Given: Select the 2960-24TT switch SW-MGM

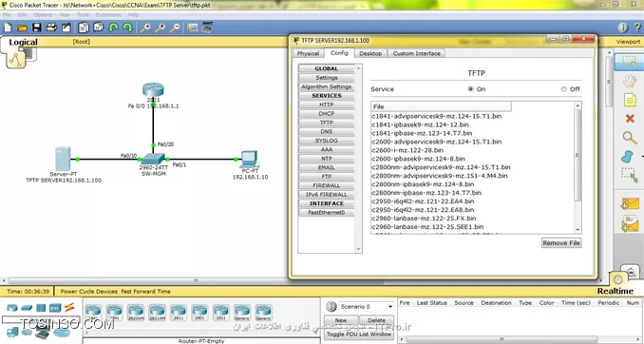Looking at the screenshot, I should pyautogui.click(x=152, y=159).
